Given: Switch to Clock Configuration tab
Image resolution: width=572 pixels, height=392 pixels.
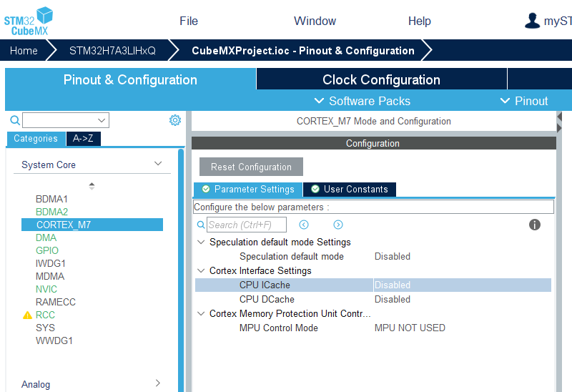Looking at the screenshot, I should [x=381, y=80].
